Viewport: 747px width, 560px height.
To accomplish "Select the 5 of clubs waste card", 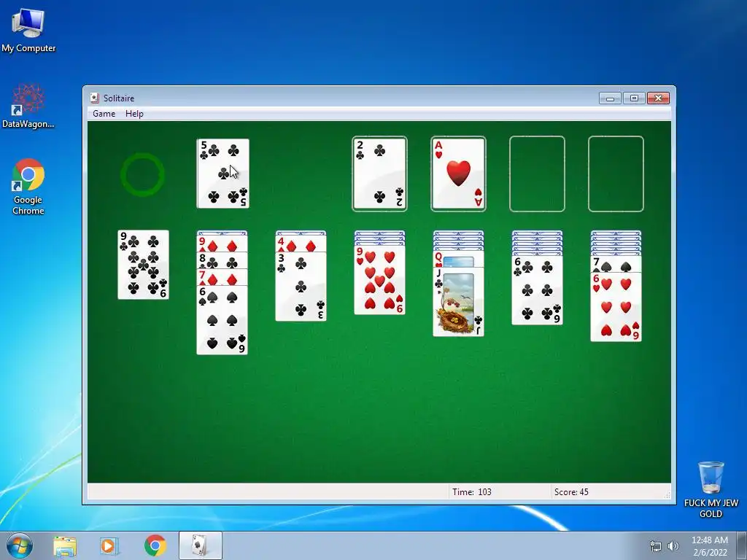I will tap(223, 174).
